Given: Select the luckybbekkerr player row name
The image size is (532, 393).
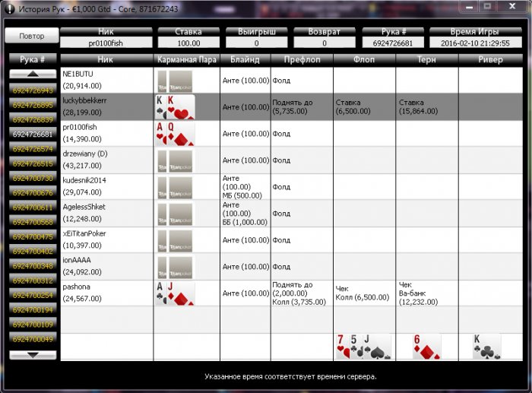Looking at the screenshot, I should click(84, 101).
